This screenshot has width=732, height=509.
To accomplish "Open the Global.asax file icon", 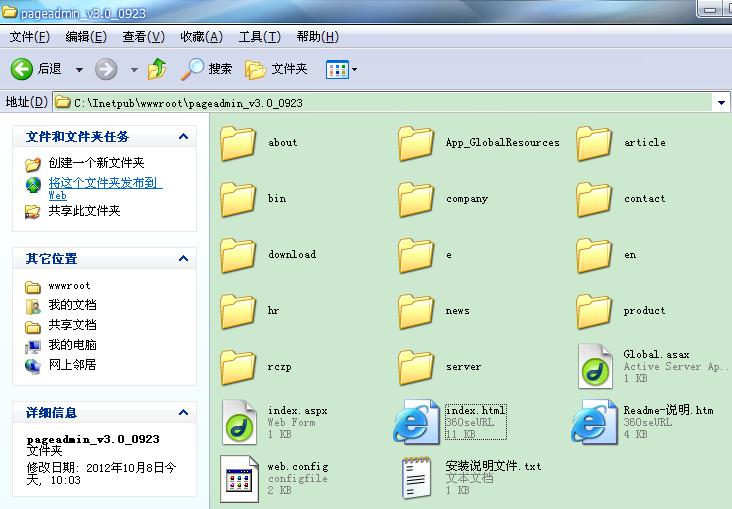I will tap(597, 367).
